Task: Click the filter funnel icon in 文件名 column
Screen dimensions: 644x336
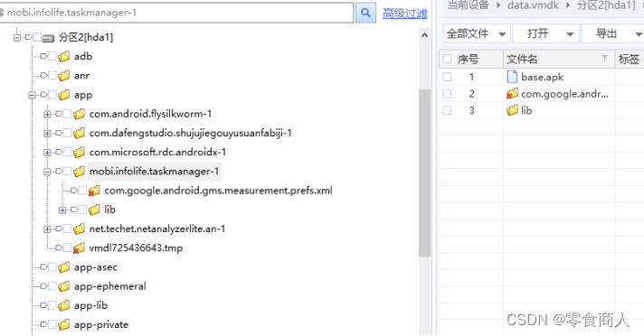Action: (604, 59)
